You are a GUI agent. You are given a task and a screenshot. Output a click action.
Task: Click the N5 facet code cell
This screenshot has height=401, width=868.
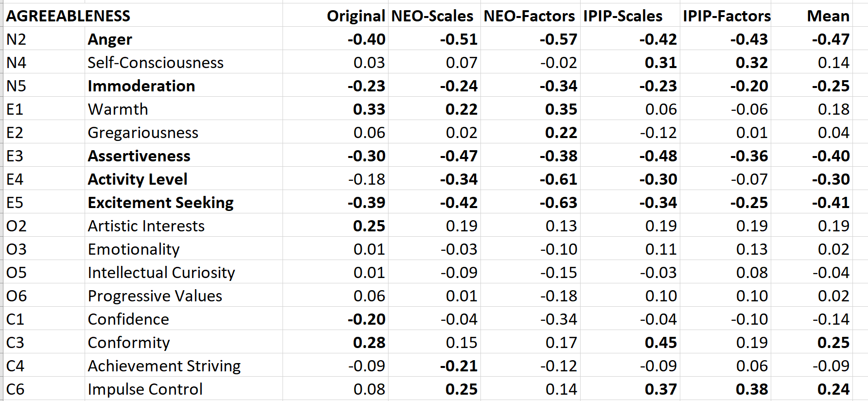pos(17,86)
